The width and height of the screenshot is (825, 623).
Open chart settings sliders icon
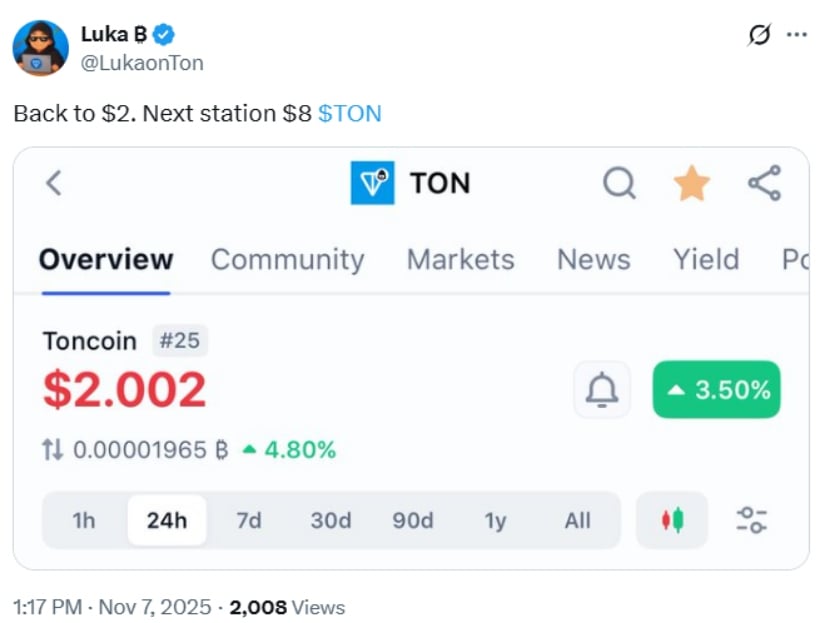point(752,520)
